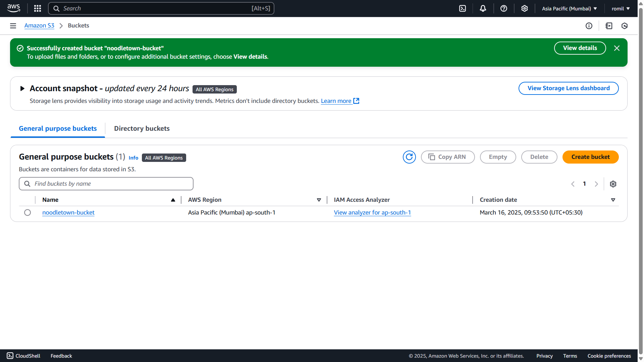The width and height of the screenshot is (644, 362).
Task: Click Amazon S3 breadcrumb link
Action: pyautogui.click(x=39, y=25)
